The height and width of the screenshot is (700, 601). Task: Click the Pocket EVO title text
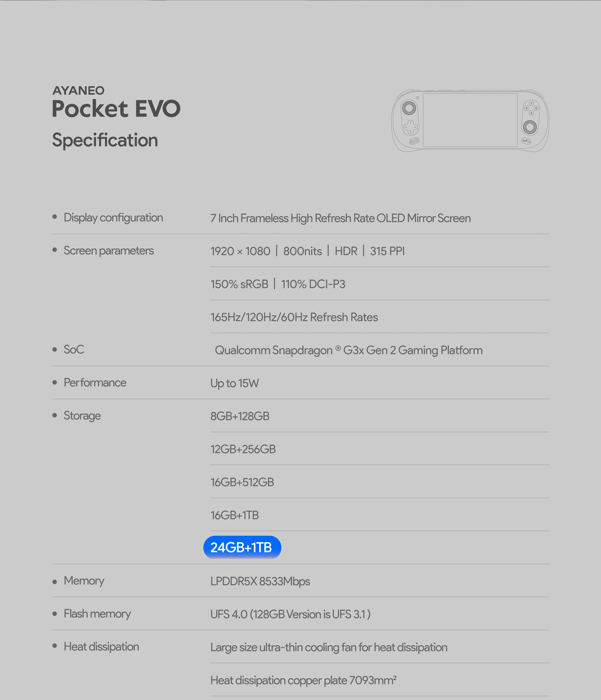pyautogui.click(x=116, y=109)
